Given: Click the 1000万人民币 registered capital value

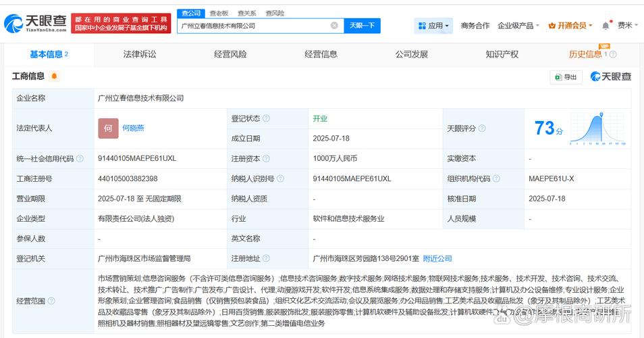Looking at the screenshot, I should point(335,158).
